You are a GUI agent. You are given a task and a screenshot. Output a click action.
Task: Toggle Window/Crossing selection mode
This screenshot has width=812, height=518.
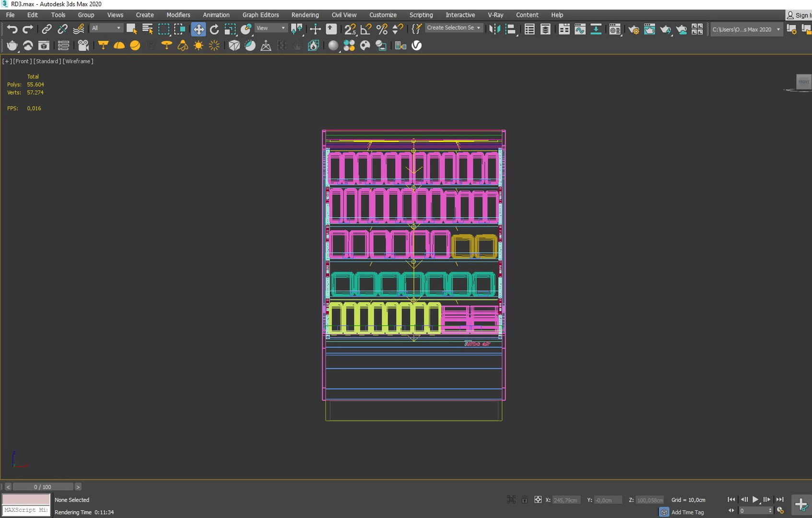(180, 29)
